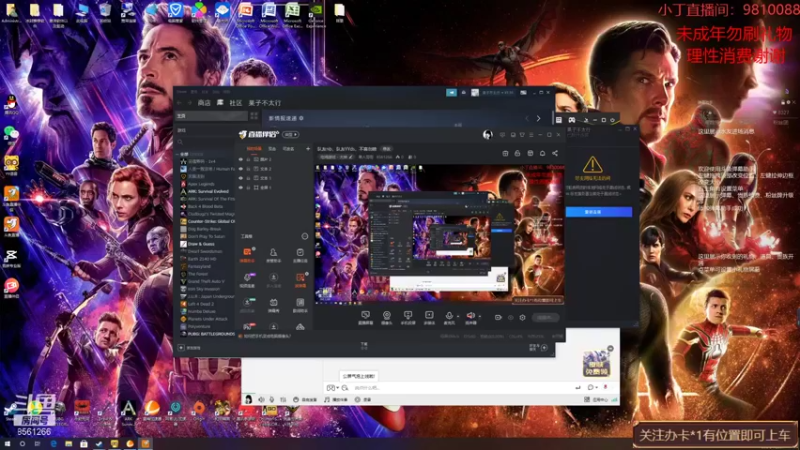This screenshot has width=800, height=450.
Task: Add screen capture source in bottom toolbar
Action: pyautogui.click(x=365, y=317)
